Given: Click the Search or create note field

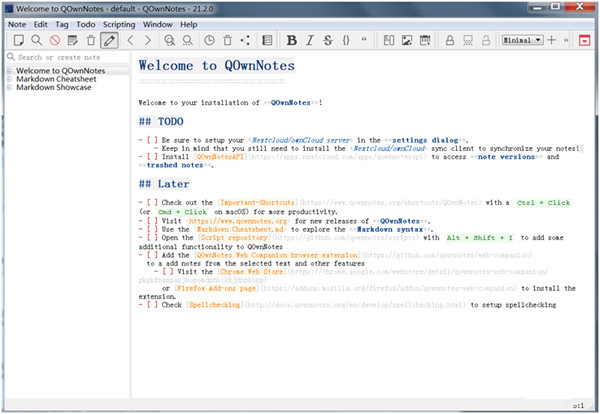Looking at the screenshot, I should tap(65, 57).
